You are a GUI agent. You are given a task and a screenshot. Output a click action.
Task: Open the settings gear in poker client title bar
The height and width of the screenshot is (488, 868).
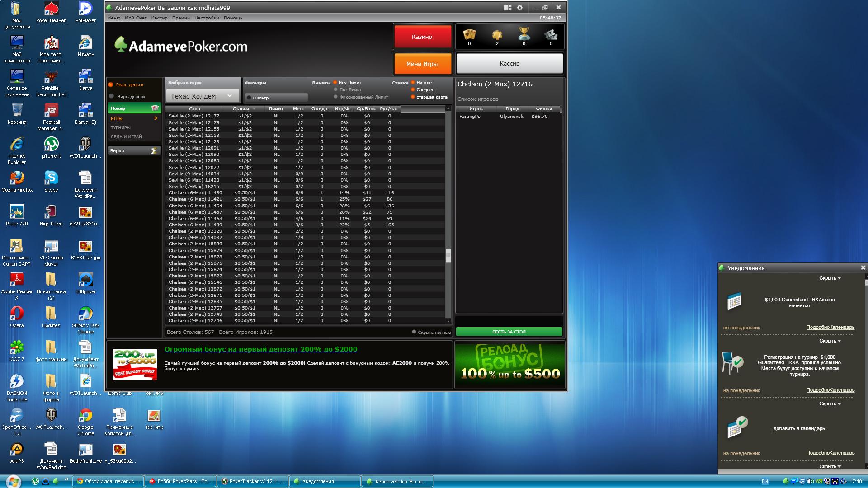pos(519,8)
